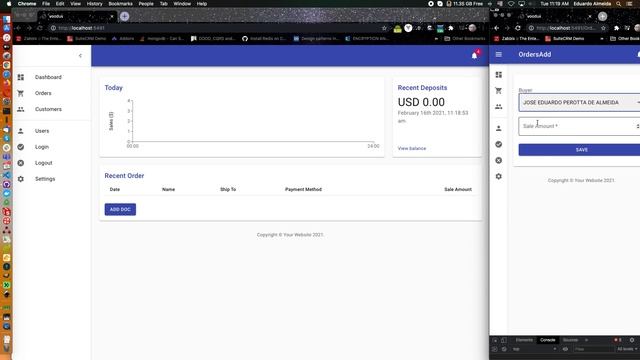Open the Extensions puzzle icon in left window
This screenshot has height=360, width=640.
click(451, 28)
